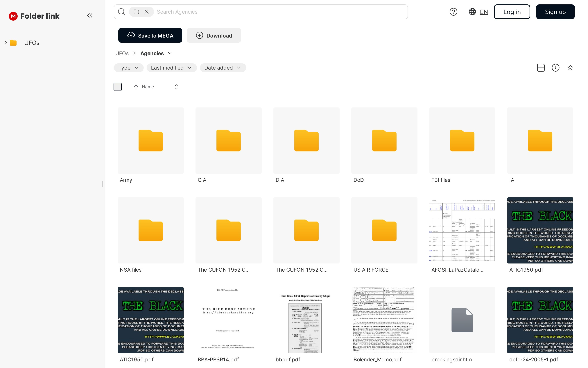588x368 pixels.
Task: Click the US AIR FORCE folder name
Action: (x=371, y=270)
